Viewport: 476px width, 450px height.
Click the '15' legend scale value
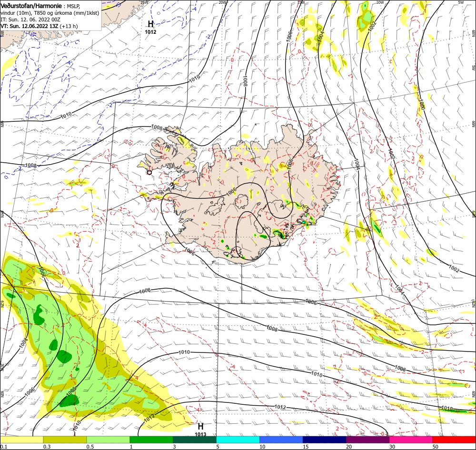click(x=306, y=447)
